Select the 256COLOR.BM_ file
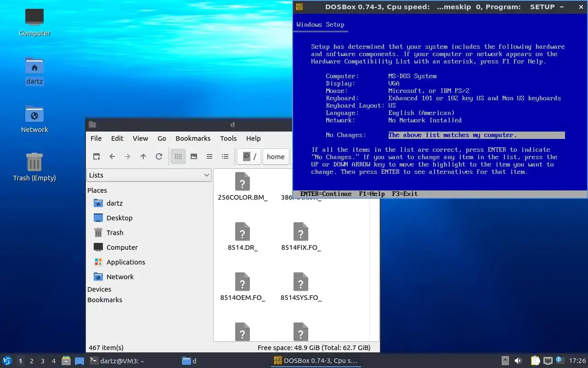Image resolution: width=588 pixels, height=368 pixels. coord(243,187)
